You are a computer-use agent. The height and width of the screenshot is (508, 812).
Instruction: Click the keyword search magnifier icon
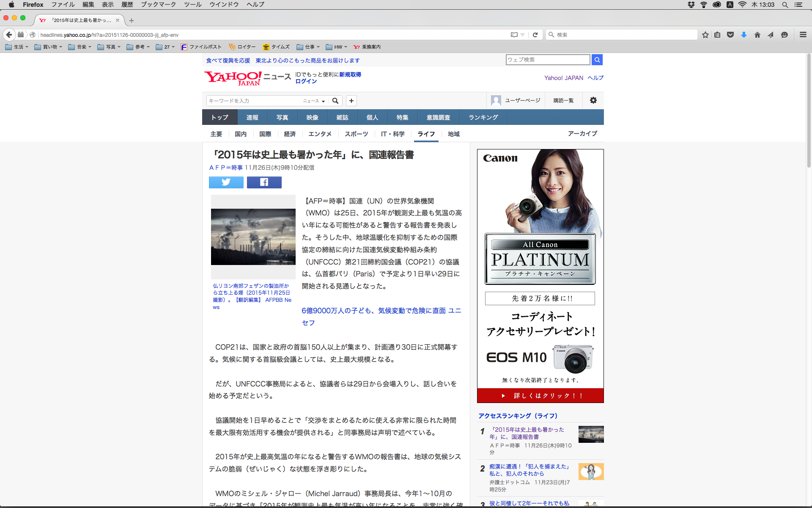335,101
